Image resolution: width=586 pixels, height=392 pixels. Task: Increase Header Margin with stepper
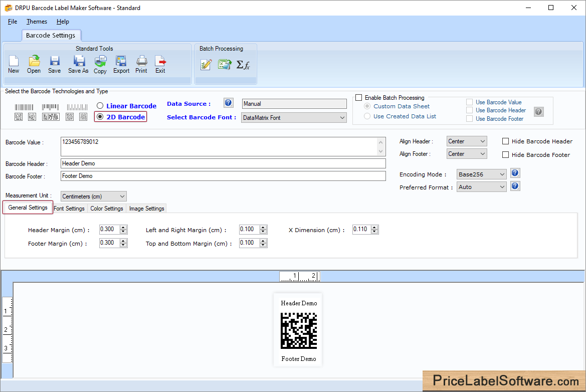pos(123,227)
